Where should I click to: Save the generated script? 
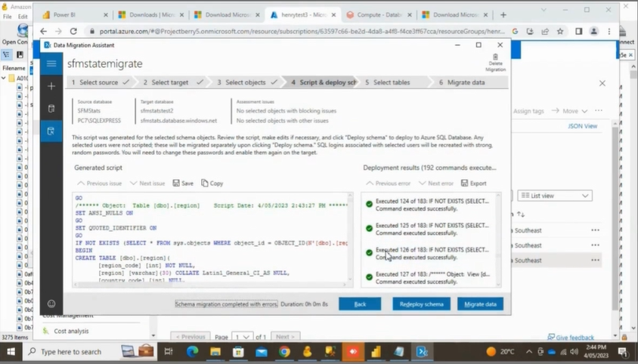coord(183,183)
